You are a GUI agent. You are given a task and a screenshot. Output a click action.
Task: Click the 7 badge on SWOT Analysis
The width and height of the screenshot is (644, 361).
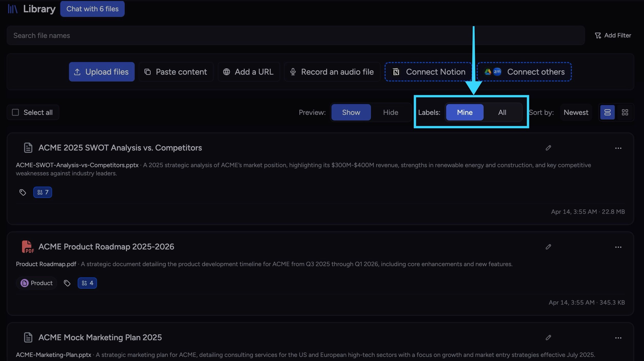click(x=43, y=192)
